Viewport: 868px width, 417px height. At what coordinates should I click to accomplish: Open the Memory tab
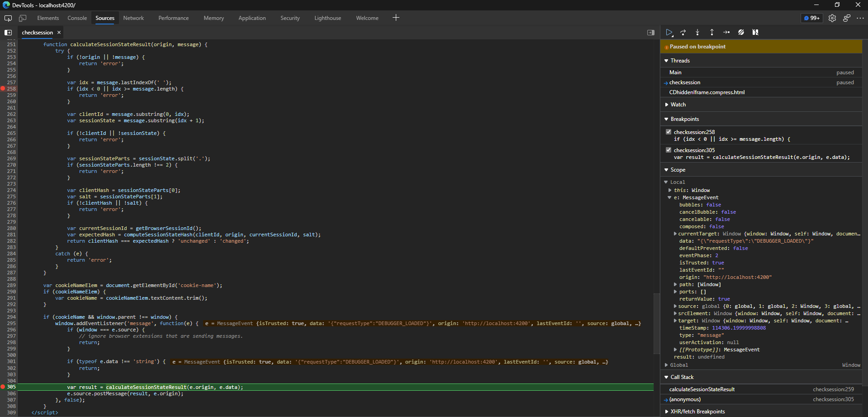click(x=214, y=18)
